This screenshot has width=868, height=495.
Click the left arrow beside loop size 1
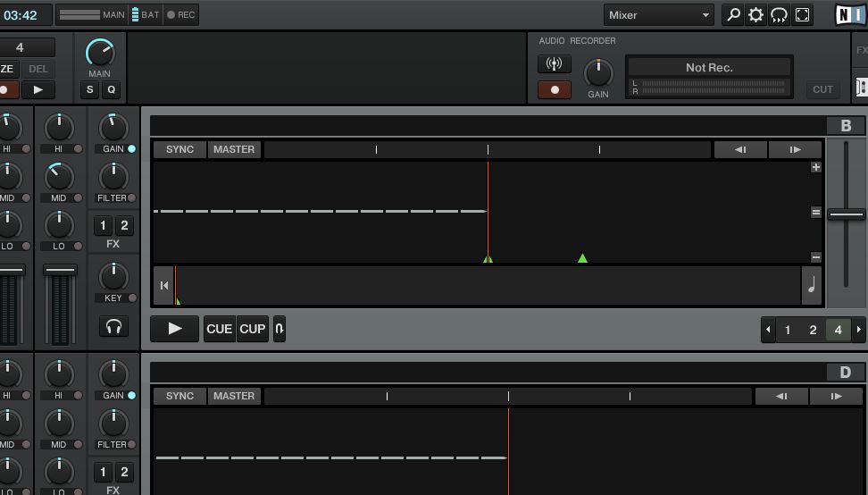[768, 330]
